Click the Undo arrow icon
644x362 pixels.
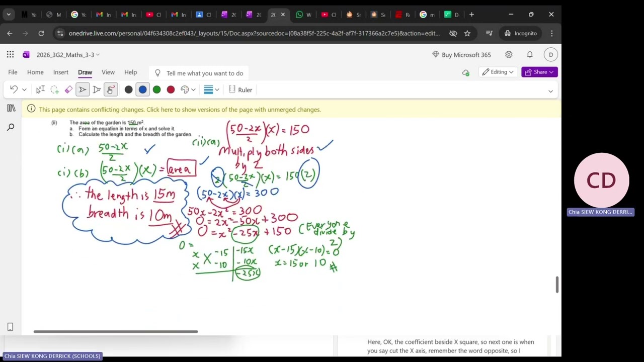(14, 89)
